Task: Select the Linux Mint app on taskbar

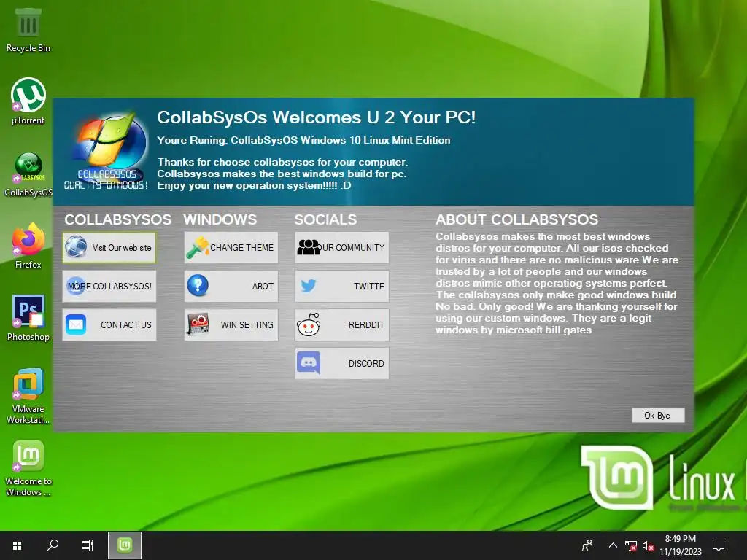Action: (125, 545)
